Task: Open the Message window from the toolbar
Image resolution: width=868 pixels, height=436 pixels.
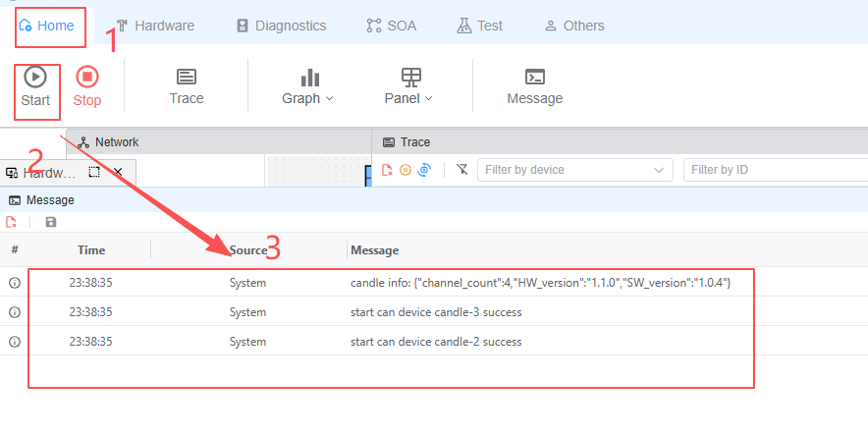Action: click(x=534, y=86)
